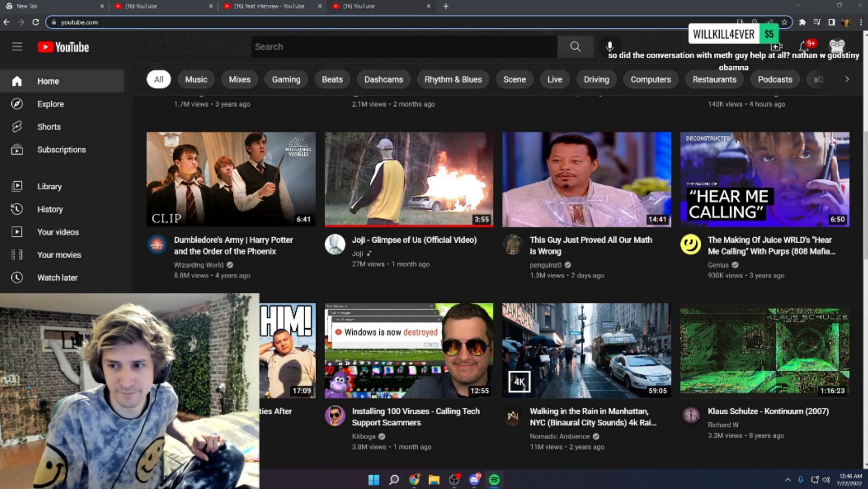Select the Driving filter chip
868x489 pixels.
pos(596,80)
